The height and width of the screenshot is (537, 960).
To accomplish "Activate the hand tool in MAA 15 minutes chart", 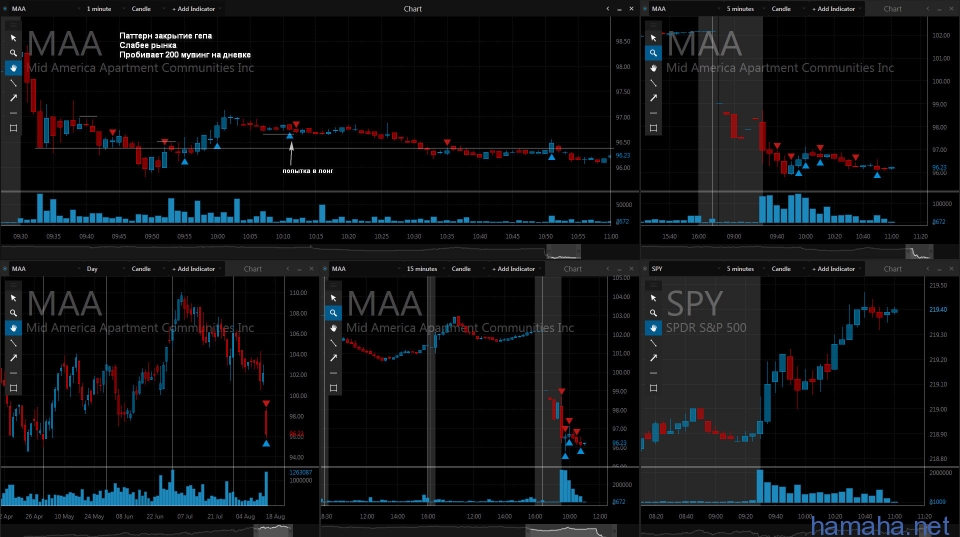I will [x=333, y=328].
